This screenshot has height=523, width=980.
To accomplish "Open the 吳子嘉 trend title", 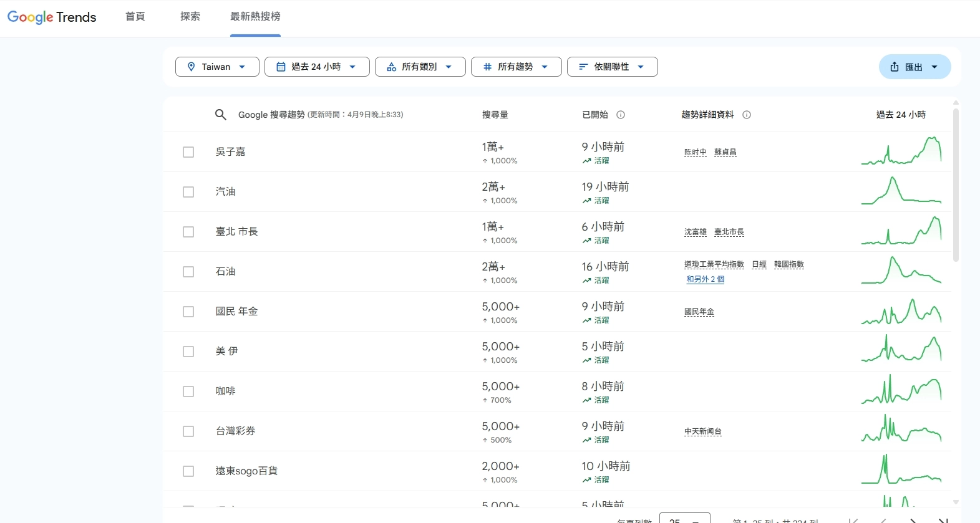I will click(x=231, y=152).
